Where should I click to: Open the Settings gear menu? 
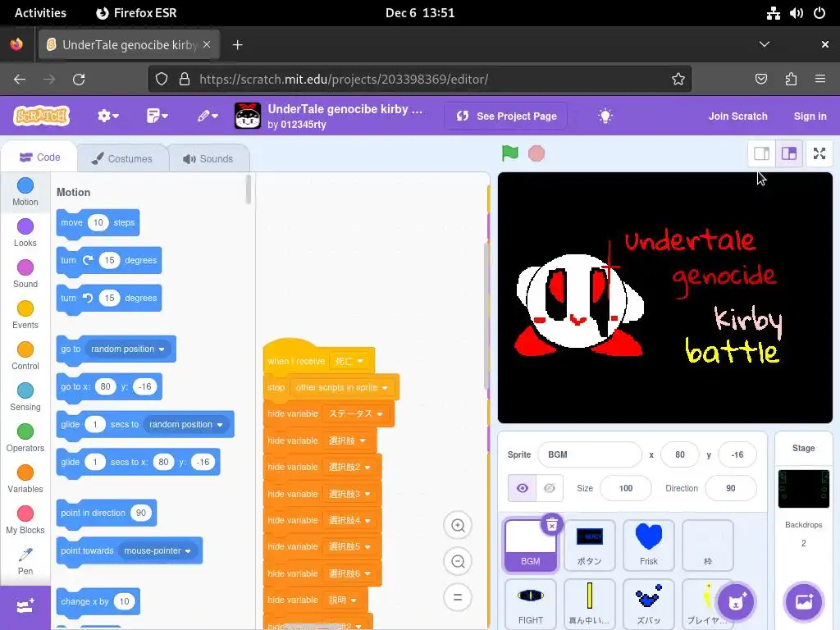click(107, 116)
